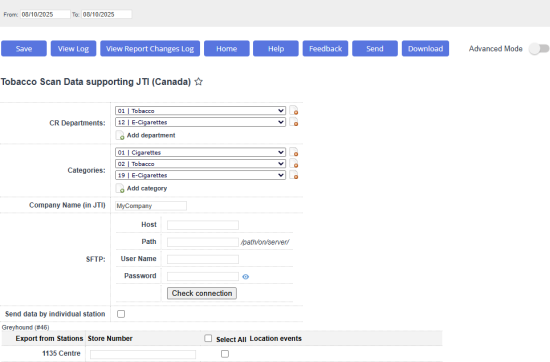Viewport: 550px width, 362px height.
Task: Open the 01 Tobacco department dropdown
Action: coord(200,111)
